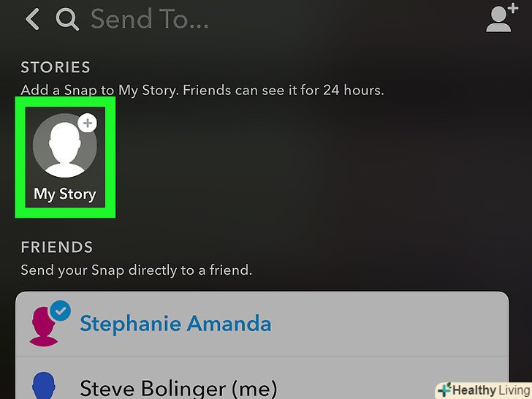The width and height of the screenshot is (532, 399).
Task: Click the Healthy Living watermark logo
Action: tap(484, 390)
